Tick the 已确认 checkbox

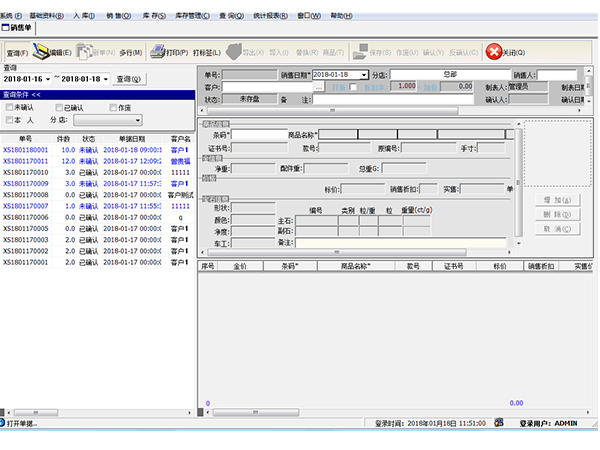[59, 108]
